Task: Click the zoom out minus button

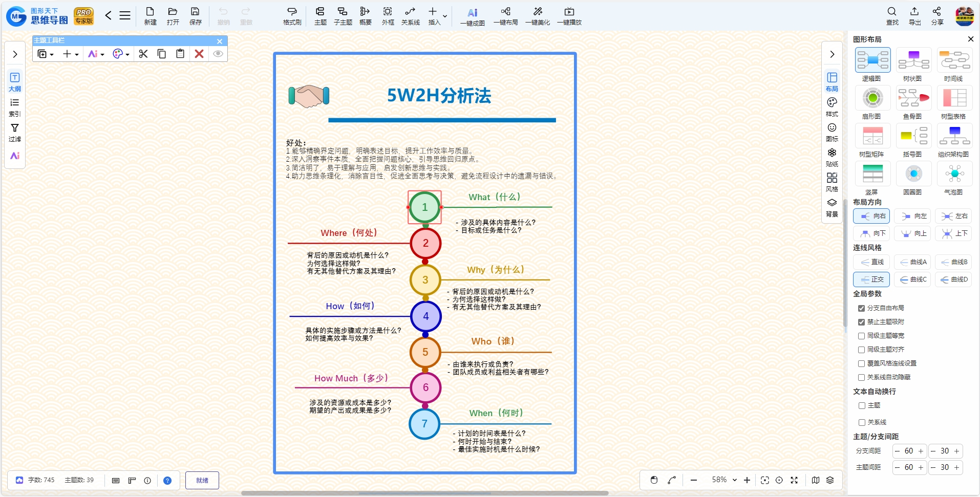Action: [x=694, y=480]
